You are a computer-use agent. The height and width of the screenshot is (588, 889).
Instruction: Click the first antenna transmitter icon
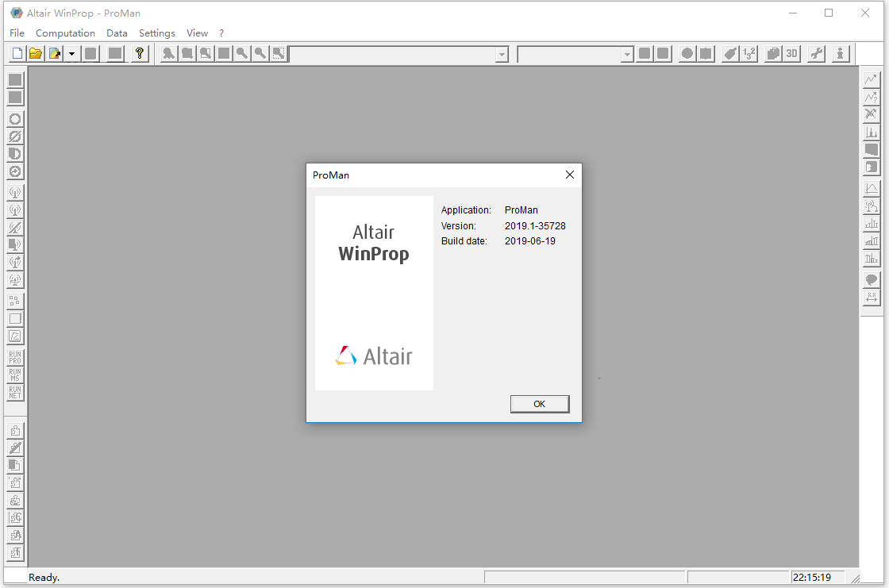point(15,193)
